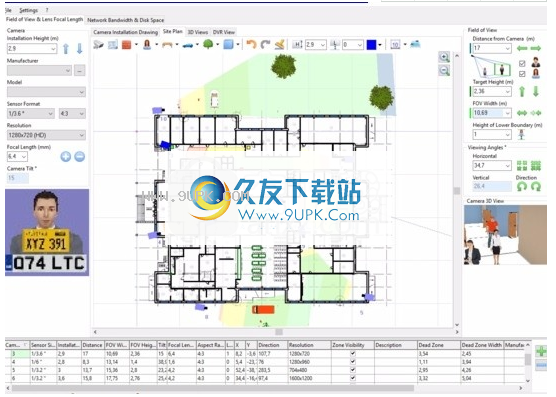The image size is (556, 397).
Task: Rotate camera direction counterclockwise
Action: (522, 186)
